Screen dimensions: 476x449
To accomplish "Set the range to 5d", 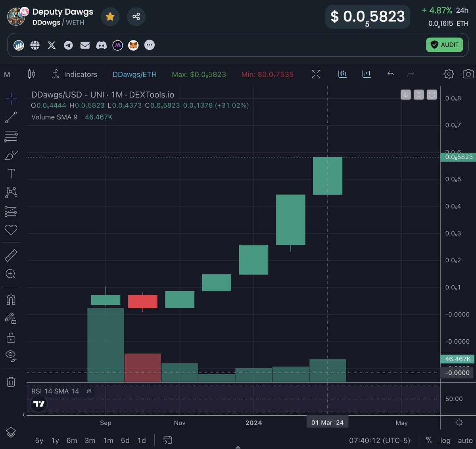I will (125, 441).
